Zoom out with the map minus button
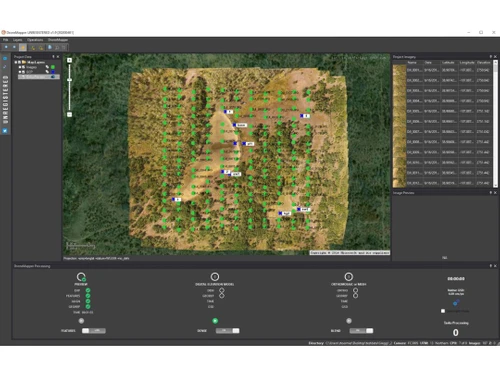 click(69, 114)
